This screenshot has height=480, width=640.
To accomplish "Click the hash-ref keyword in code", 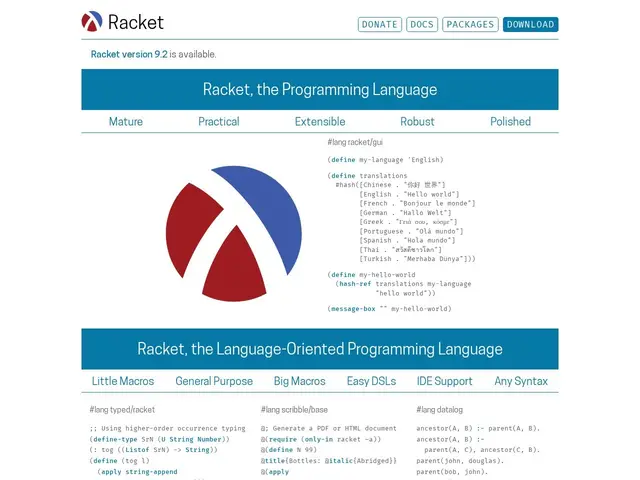I will click(355, 284).
